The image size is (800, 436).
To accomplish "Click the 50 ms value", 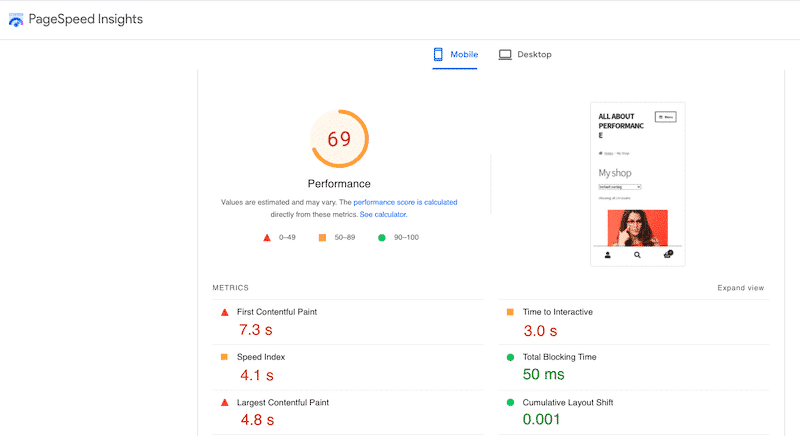I will pos(543,375).
